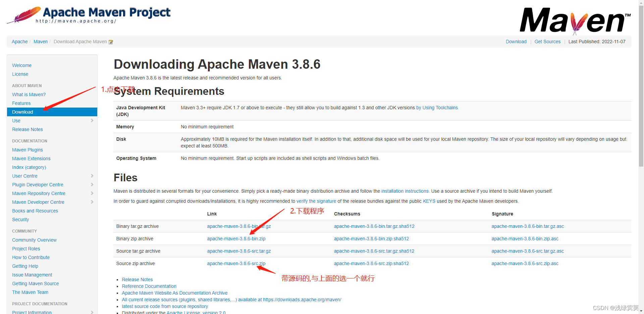Open the installation instructions link
Image resolution: width=644 pixels, height=314 pixels.
pos(405,191)
